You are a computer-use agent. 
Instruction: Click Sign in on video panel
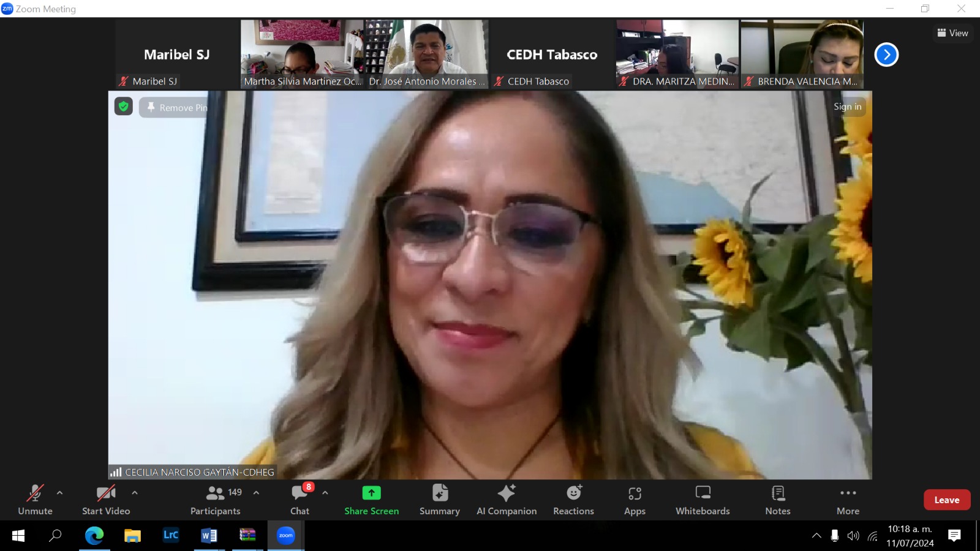pos(848,107)
